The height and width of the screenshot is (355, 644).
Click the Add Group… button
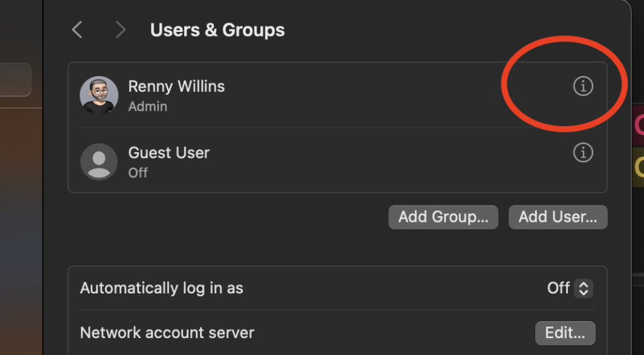[x=443, y=217]
